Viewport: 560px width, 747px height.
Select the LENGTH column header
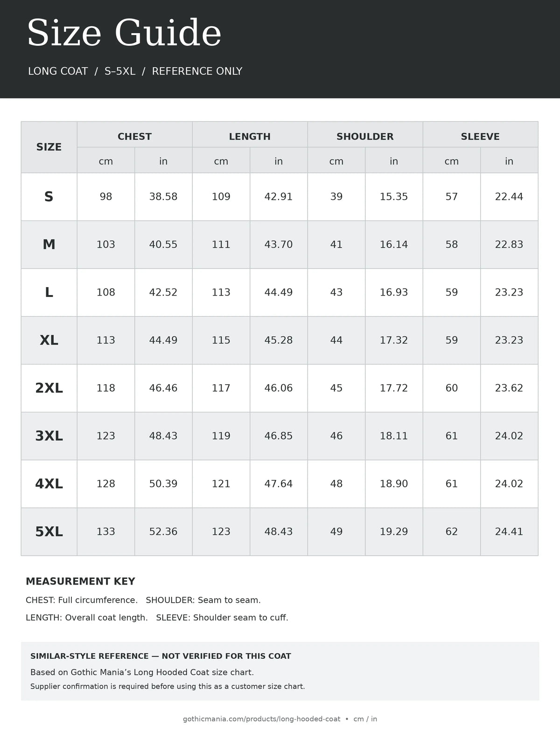tap(250, 136)
